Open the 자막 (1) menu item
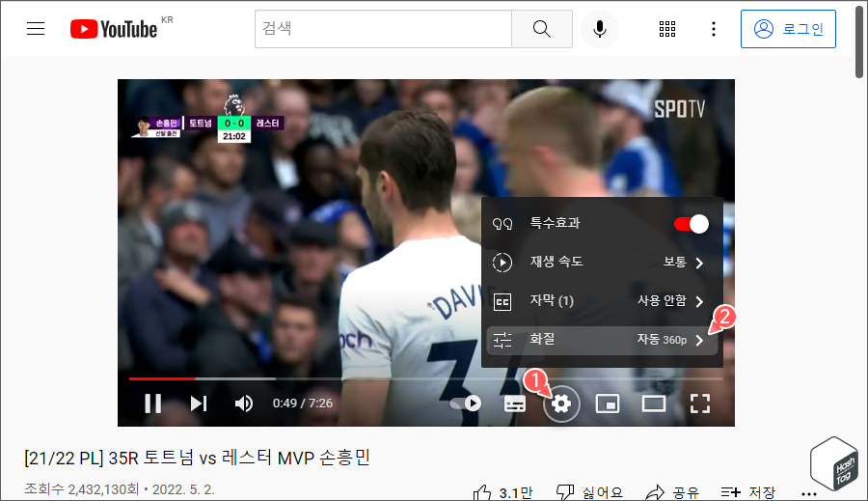The image size is (868, 501). pos(602,301)
